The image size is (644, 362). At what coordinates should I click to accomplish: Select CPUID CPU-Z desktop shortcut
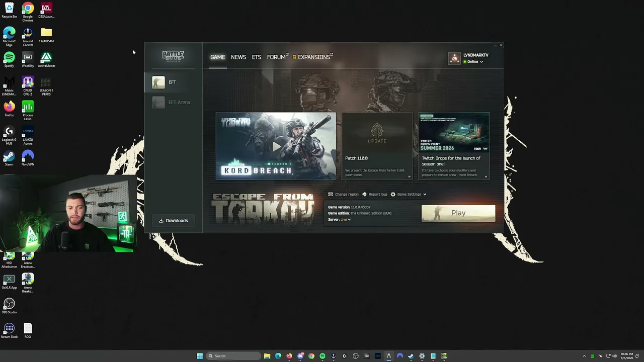(28, 86)
